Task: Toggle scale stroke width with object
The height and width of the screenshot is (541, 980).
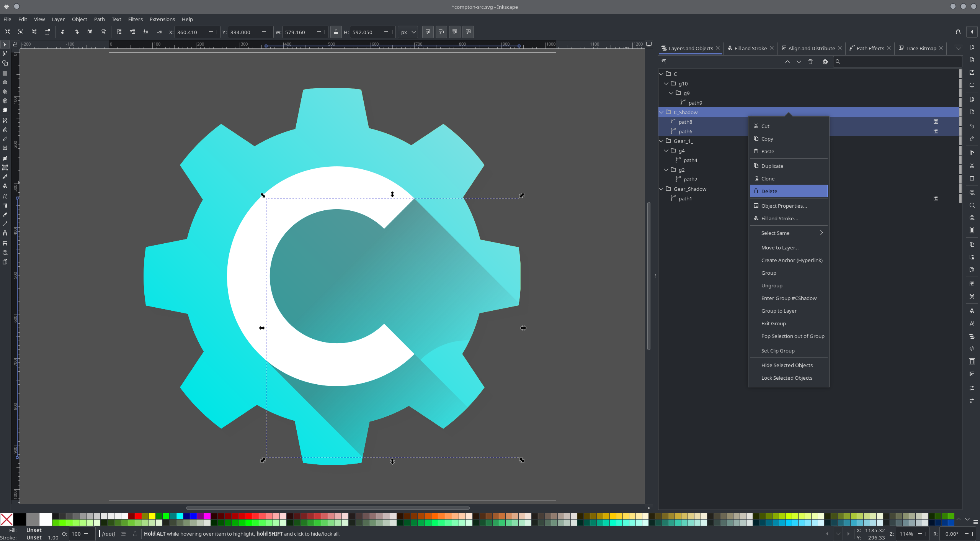Action: coord(428,32)
